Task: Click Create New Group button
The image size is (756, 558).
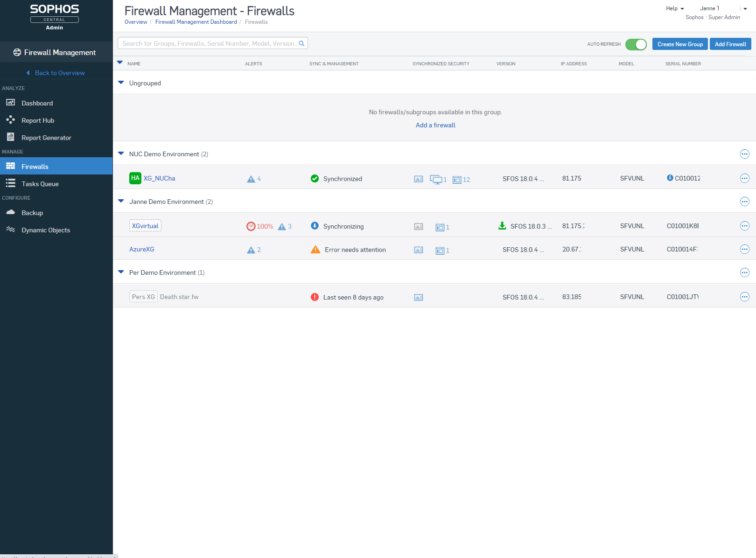Action: coord(680,44)
